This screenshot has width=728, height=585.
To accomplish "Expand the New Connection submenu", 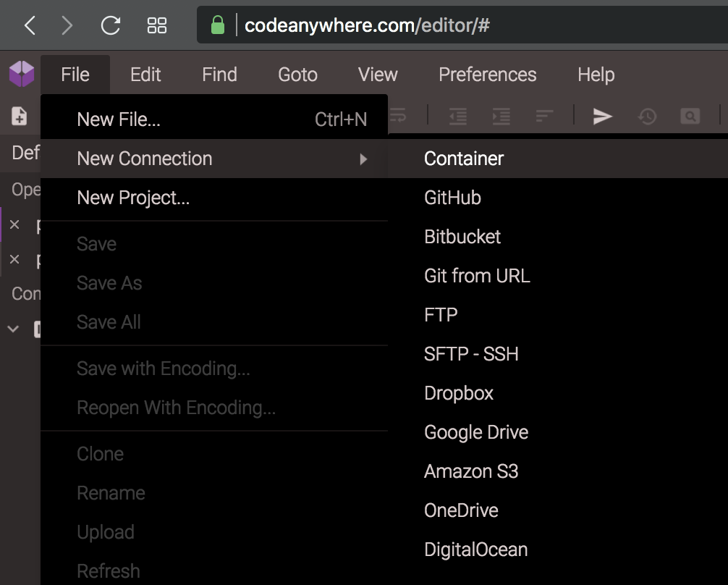I will point(214,159).
